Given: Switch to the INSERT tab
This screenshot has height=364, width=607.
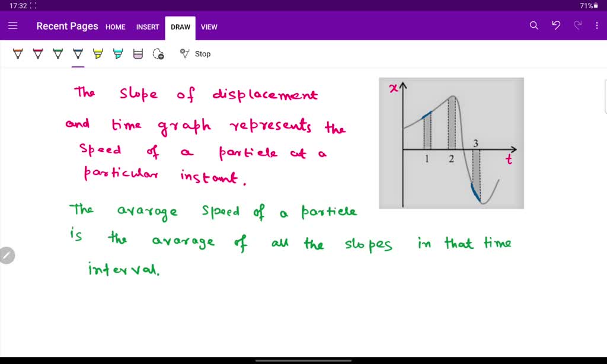Looking at the screenshot, I should (148, 27).
